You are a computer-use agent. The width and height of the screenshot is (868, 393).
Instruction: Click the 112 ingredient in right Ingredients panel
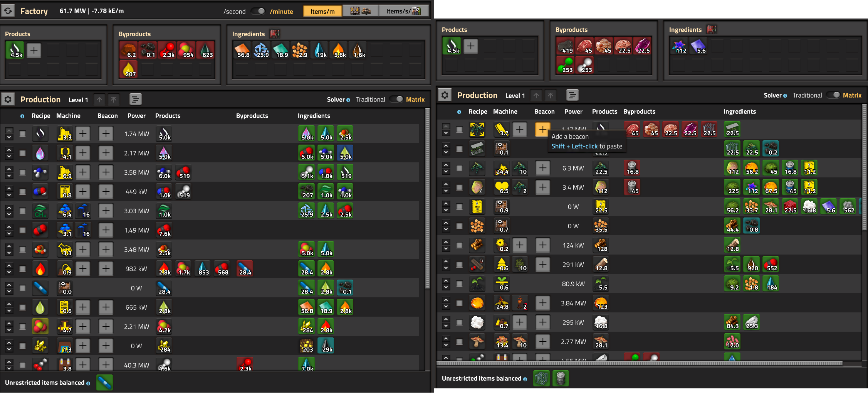point(679,46)
